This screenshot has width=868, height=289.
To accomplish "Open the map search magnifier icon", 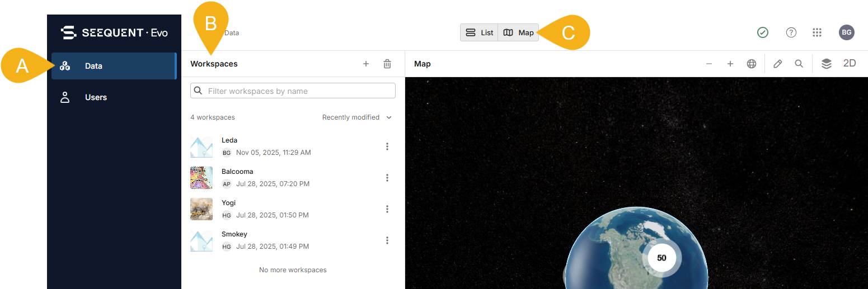I will point(799,64).
